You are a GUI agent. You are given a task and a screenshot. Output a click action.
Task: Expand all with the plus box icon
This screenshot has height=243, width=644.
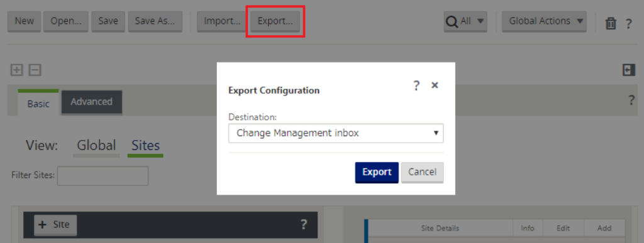click(x=16, y=70)
